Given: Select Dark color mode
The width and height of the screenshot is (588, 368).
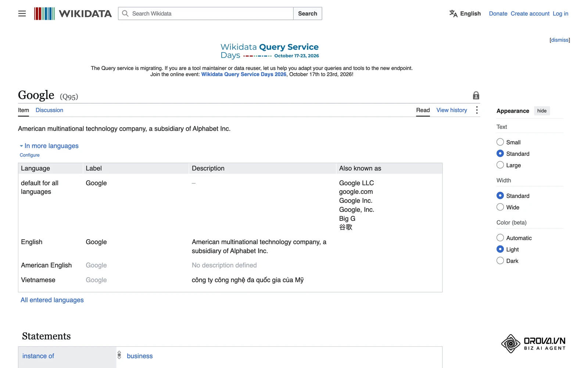Looking at the screenshot, I should 500,261.
